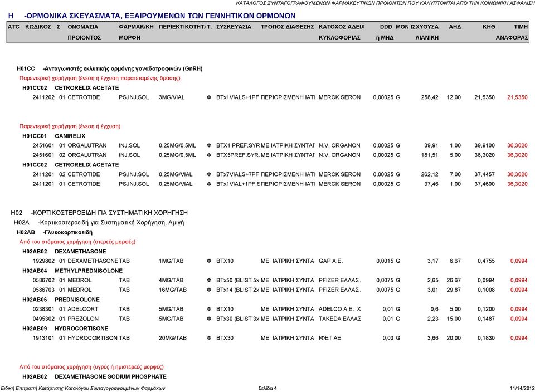Click '01 ORGALUTRAN' product name
The height and width of the screenshot is (392, 535).
click(83, 145)
